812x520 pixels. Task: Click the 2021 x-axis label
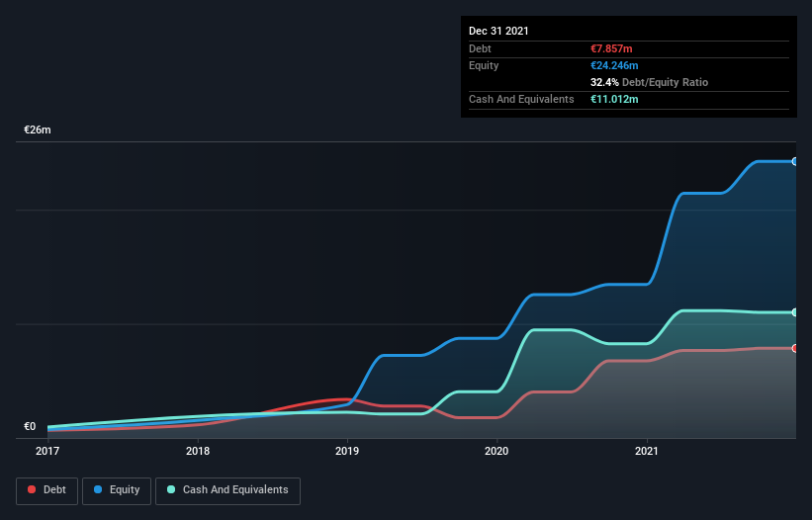click(x=647, y=451)
